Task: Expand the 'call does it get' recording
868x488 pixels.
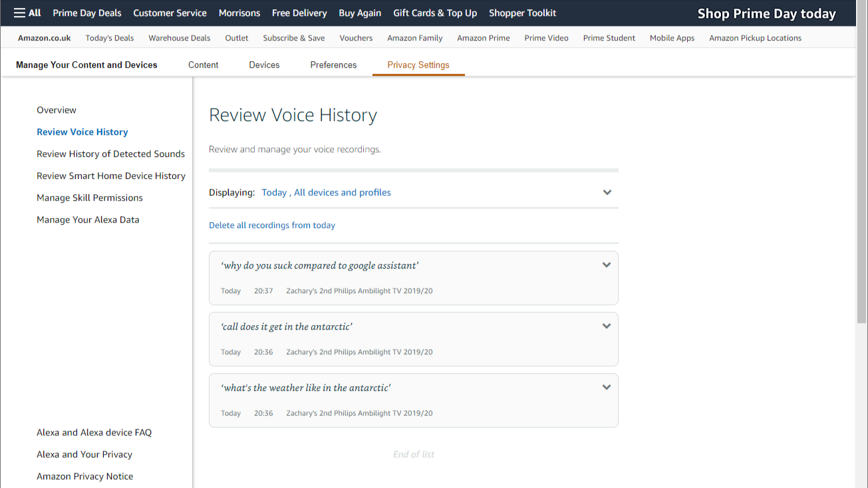Action: tap(606, 326)
